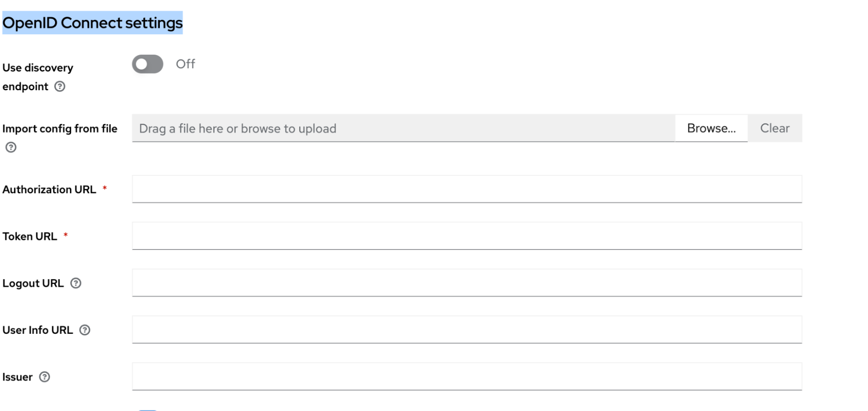This screenshot has height=411, width=868.
Task: Focus the Token URL input box
Action: coord(467,236)
